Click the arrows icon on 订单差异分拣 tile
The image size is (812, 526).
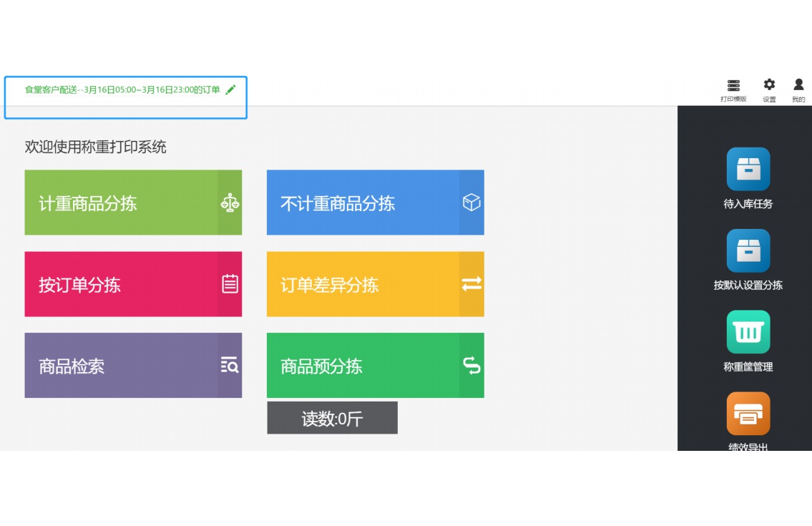471,284
